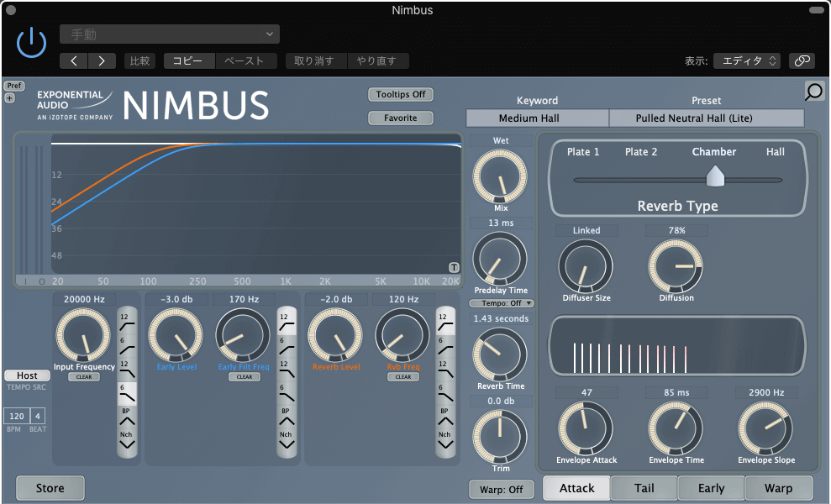Select 6 dB low-pass on early filter

(287, 393)
